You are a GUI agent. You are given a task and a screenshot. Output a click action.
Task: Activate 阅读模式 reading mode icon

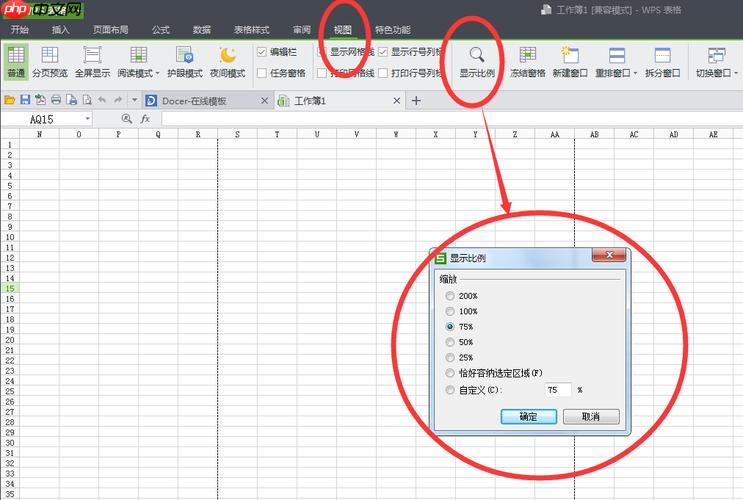pos(138,55)
